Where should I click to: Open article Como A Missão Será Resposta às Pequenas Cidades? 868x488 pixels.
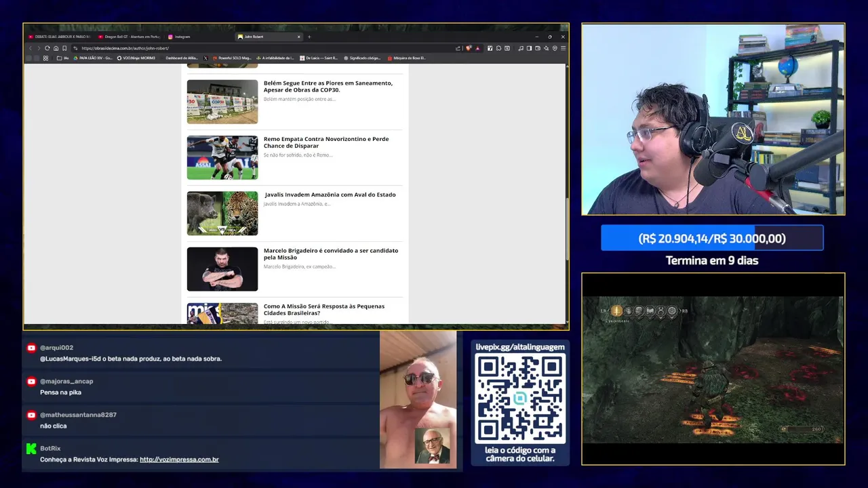click(x=324, y=309)
